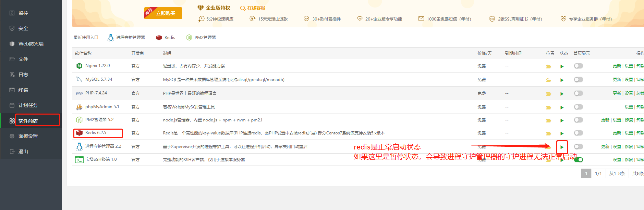This screenshot has height=210, width=644.
Task: Click 修复 in the 进程守护管理器 row
Action: coord(629,147)
